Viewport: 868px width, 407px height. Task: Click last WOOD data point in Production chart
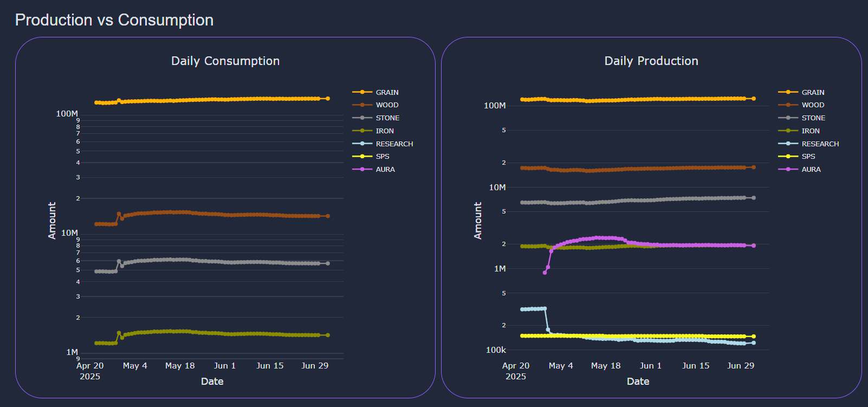coord(754,167)
